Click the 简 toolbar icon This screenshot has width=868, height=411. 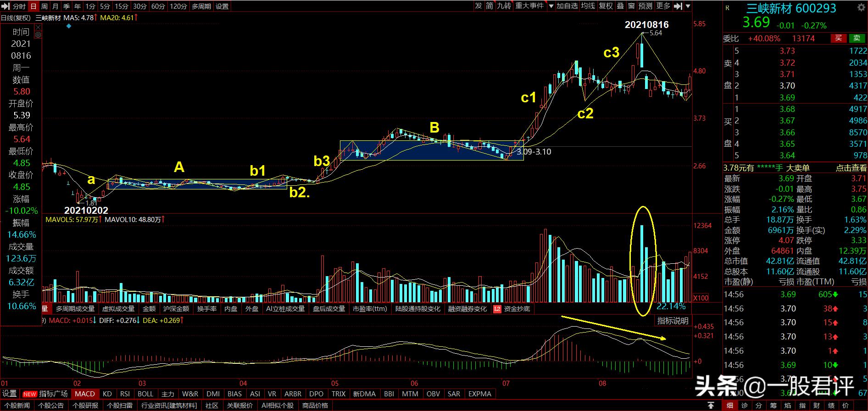coord(490,6)
